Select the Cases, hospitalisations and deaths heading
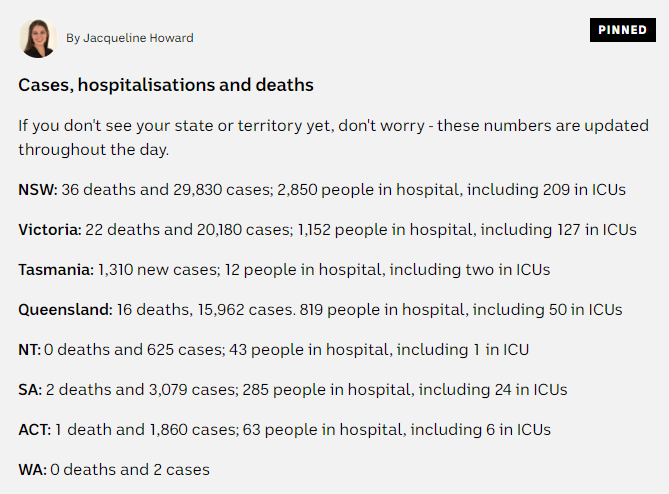The image size is (669, 494). [166, 85]
